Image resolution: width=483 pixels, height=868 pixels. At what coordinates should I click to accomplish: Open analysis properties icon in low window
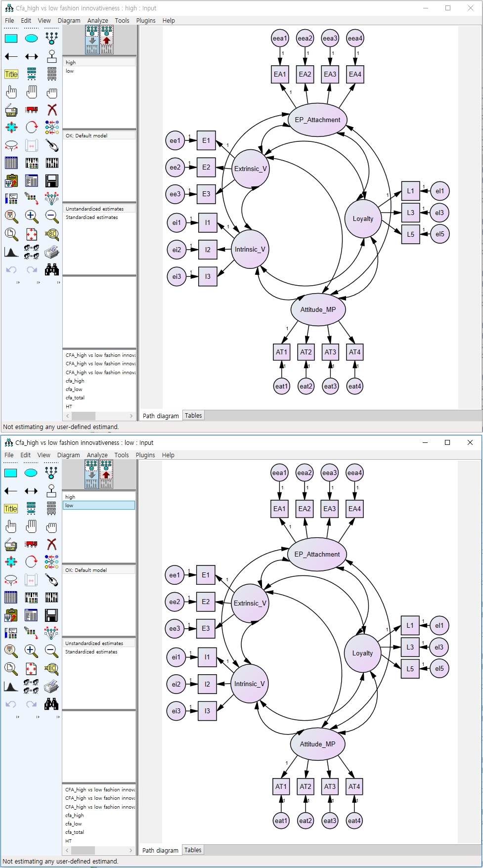31,598
